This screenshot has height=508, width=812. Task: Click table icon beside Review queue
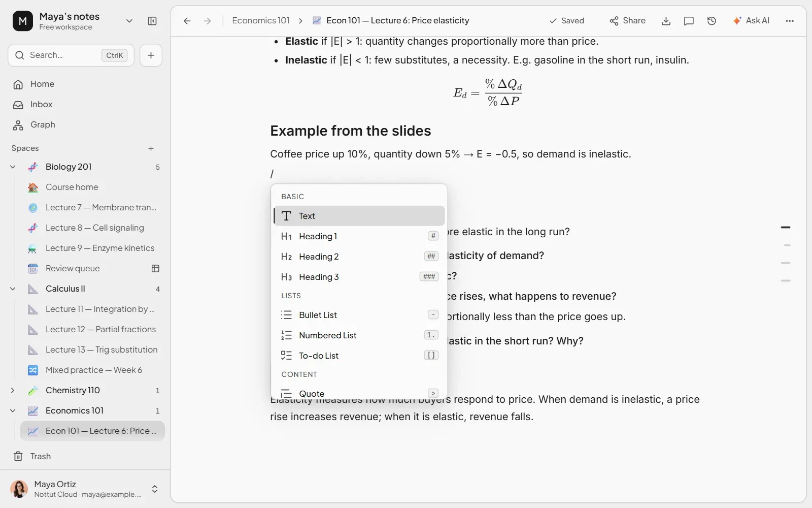tap(156, 268)
